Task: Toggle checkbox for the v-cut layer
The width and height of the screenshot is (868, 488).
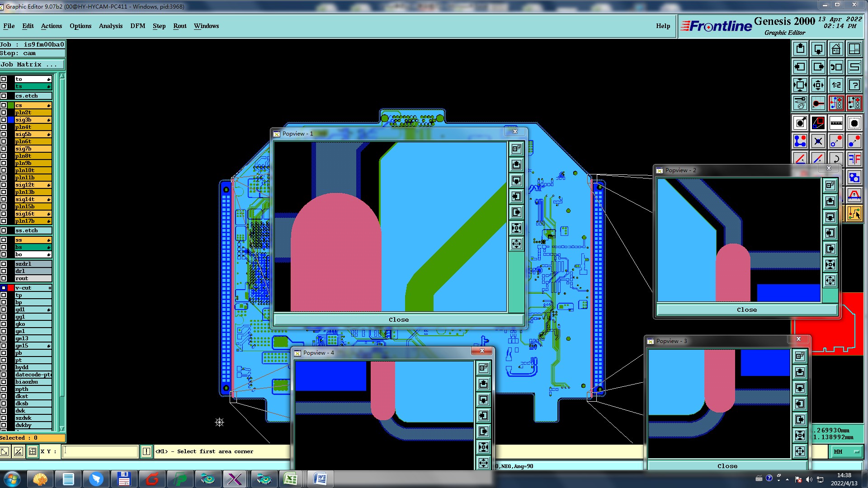Action: (4, 288)
